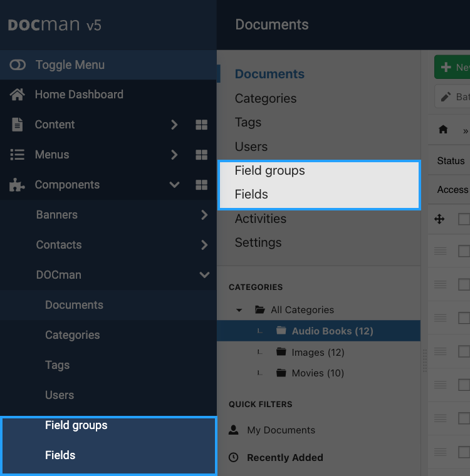Open DOCman in the Components menu
Screen dimensions: 470x476
tap(59, 275)
